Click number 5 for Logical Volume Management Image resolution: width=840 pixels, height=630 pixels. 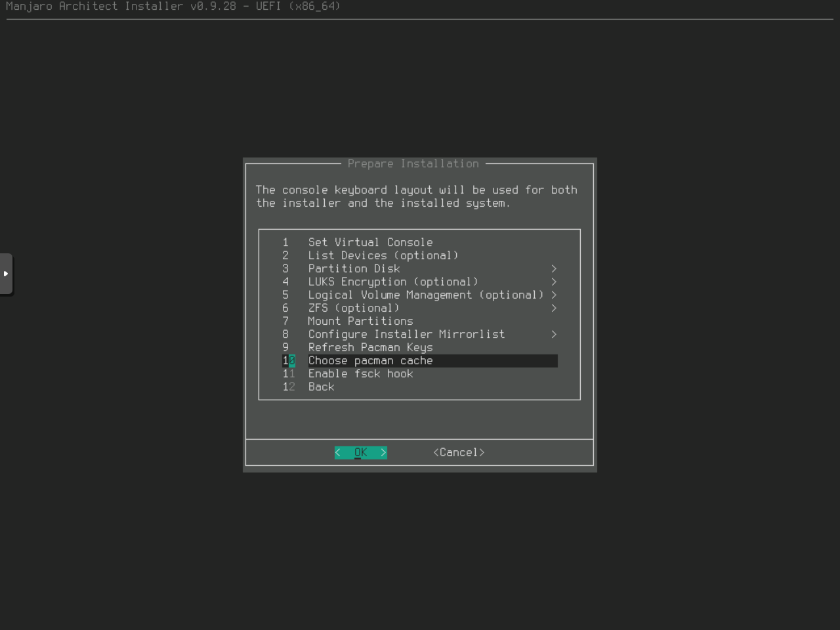285,295
